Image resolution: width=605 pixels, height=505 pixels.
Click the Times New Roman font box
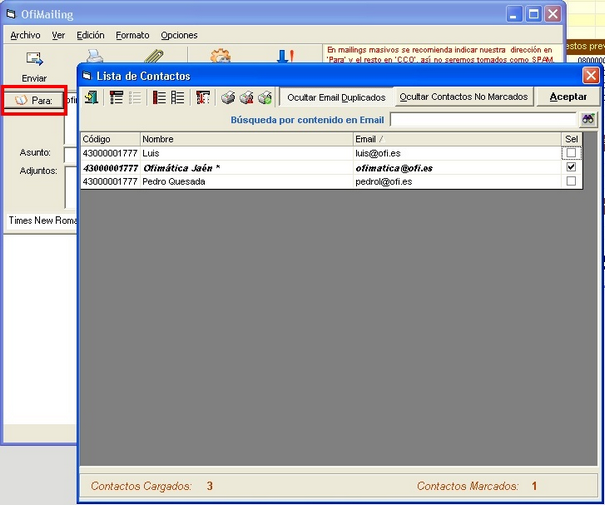pyautogui.click(x=42, y=220)
